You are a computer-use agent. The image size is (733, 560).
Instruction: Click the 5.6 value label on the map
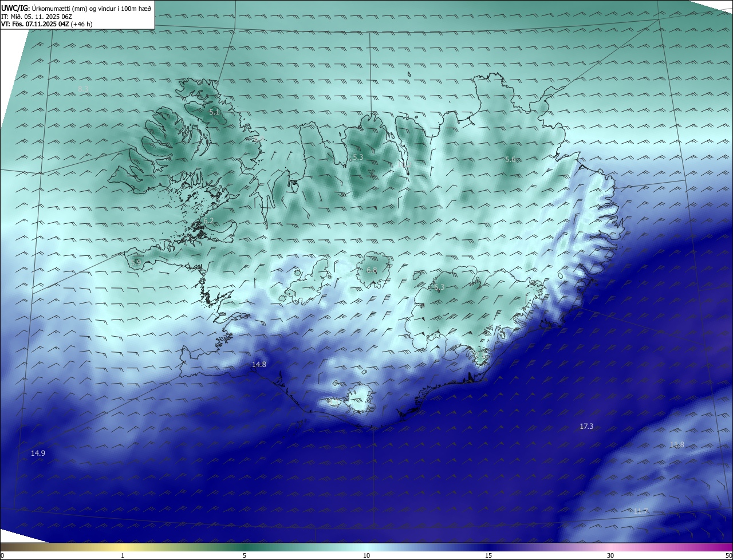pos(510,159)
